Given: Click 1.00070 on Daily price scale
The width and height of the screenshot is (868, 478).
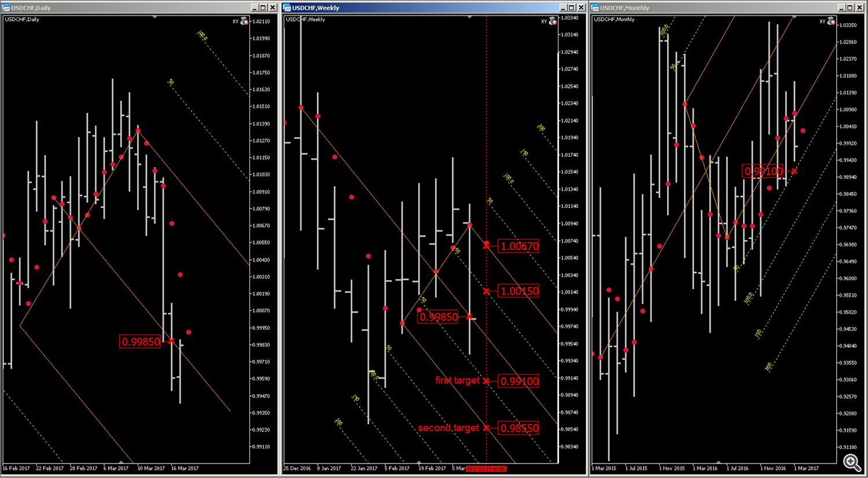Looking at the screenshot, I should pyautogui.click(x=262, y=311).
